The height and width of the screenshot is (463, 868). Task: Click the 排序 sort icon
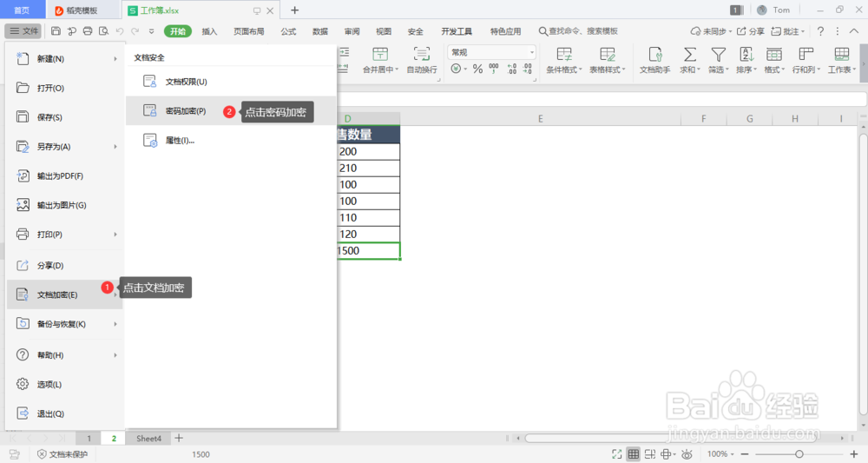click(746, 54)
